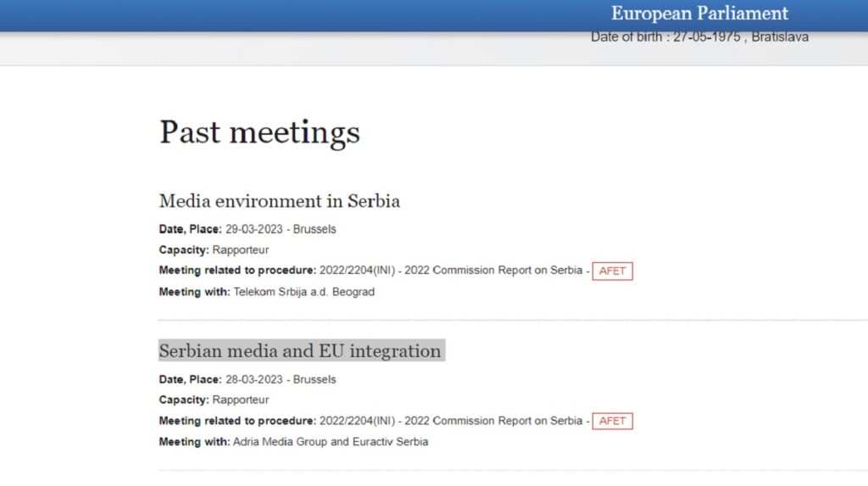The width and height of the screenshot is (868, 486).
Task: Click AFET badge under Media environment in Serbia
Action: 612,271
